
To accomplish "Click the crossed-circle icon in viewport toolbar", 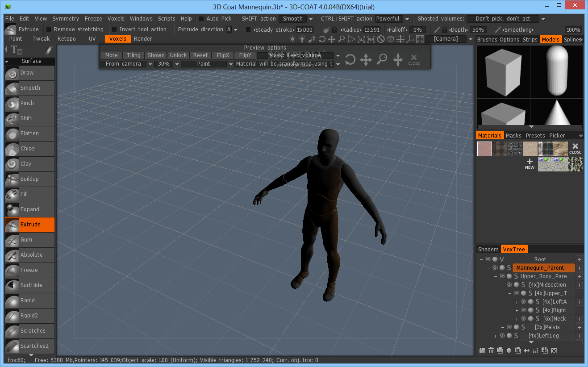I will (381, 39).
